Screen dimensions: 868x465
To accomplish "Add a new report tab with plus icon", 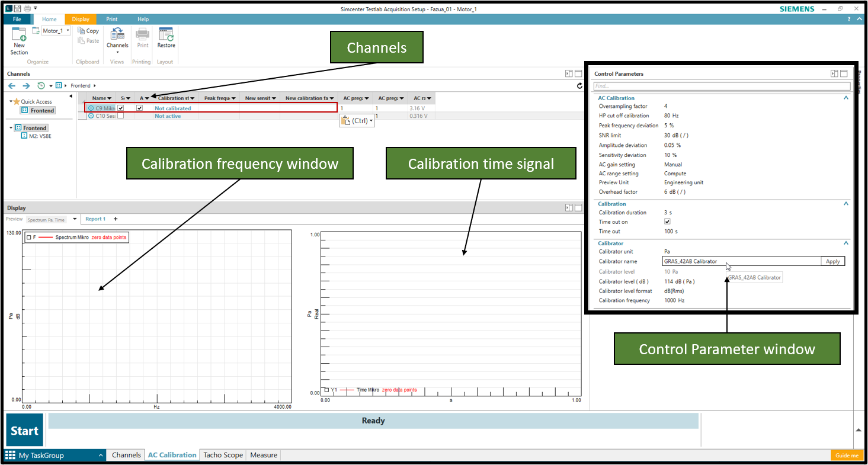I will [x=116, y=219].
